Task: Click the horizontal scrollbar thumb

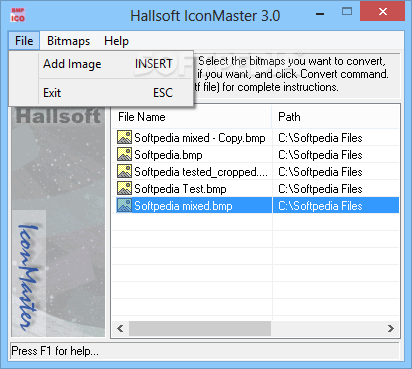Action: [200, 329]
